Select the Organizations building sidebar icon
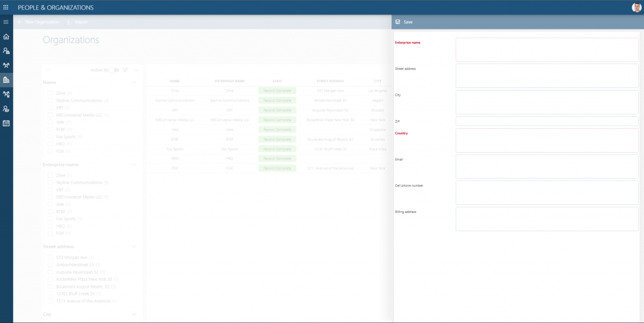This screenshot has height=323, width=644. tap(6, 80)
